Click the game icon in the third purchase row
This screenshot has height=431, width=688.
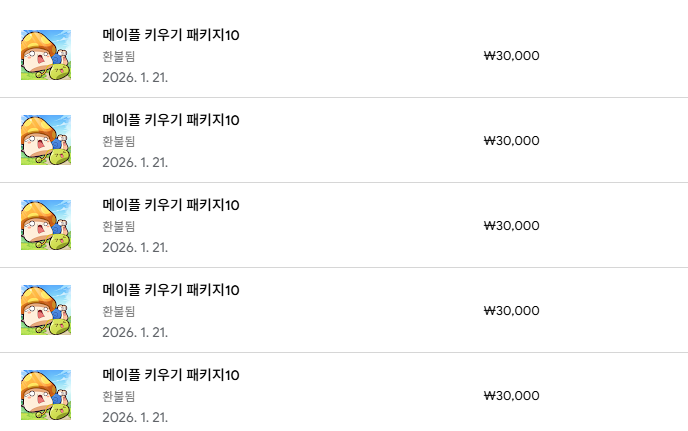[x=46, y=225]
